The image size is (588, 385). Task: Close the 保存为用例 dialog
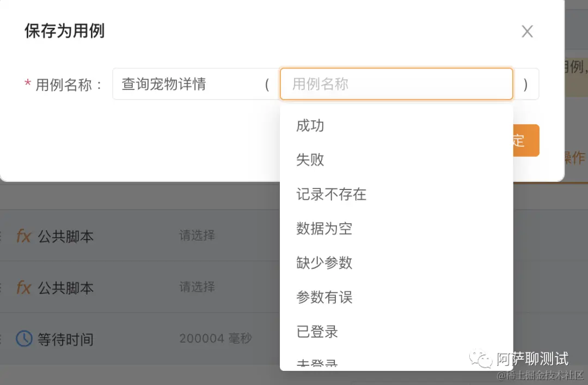pos(526,31)
